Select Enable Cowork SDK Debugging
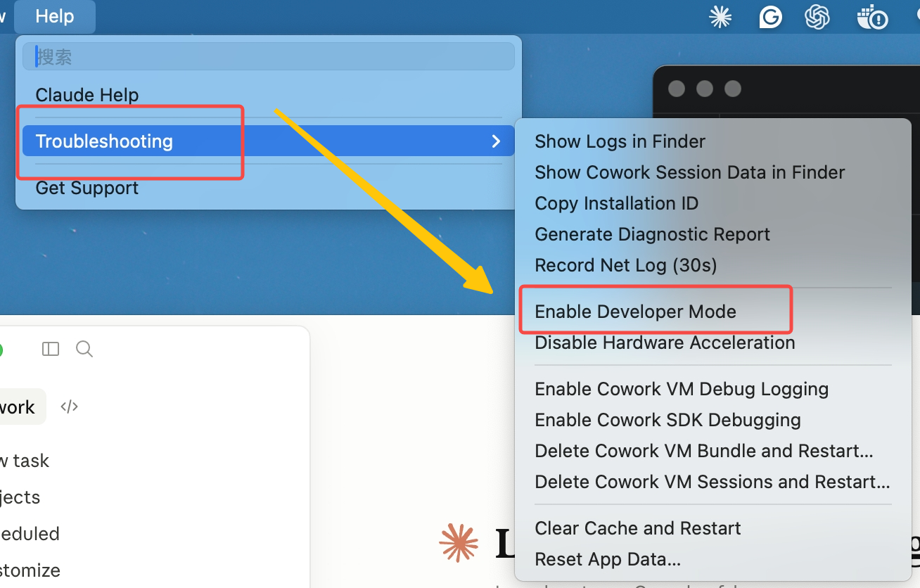The height and width of the screenshot is (588, 920). tap(667, 420)
